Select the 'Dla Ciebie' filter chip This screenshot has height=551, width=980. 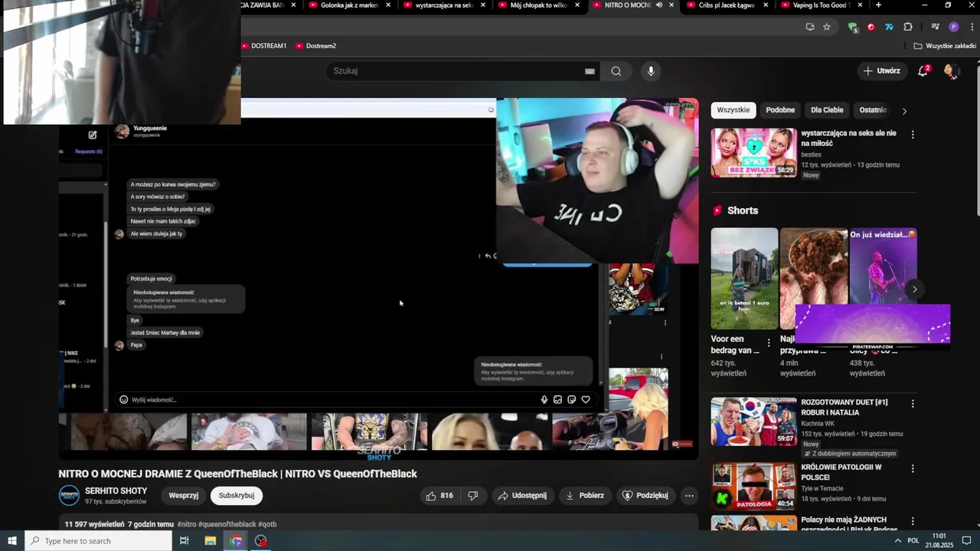point(827,110)
